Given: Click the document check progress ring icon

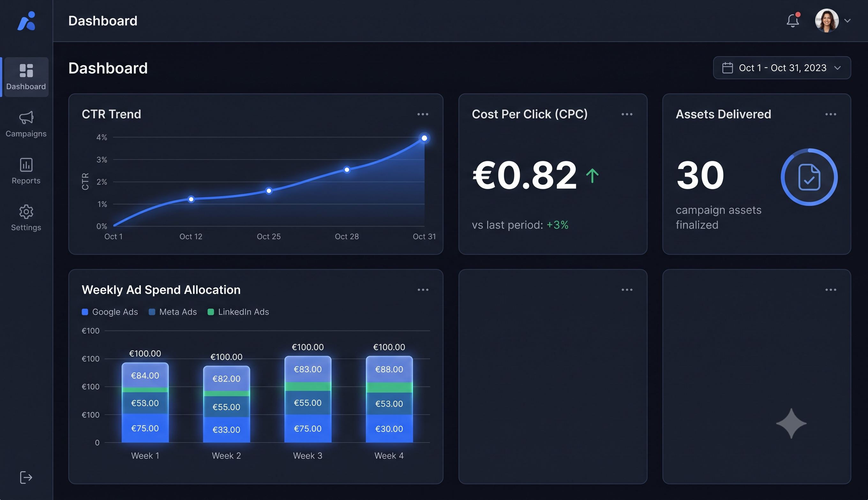Looking at the screenshot, I should click(809, 177).
